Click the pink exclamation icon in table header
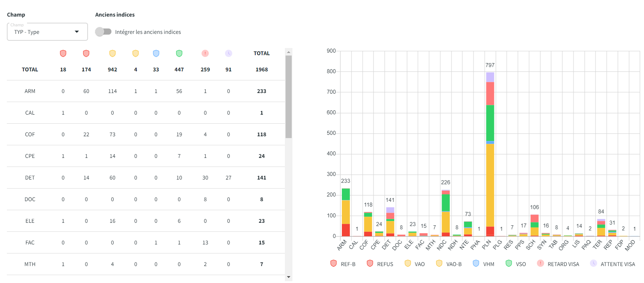Viewport: 644px width, 283px height. [205, 53]
